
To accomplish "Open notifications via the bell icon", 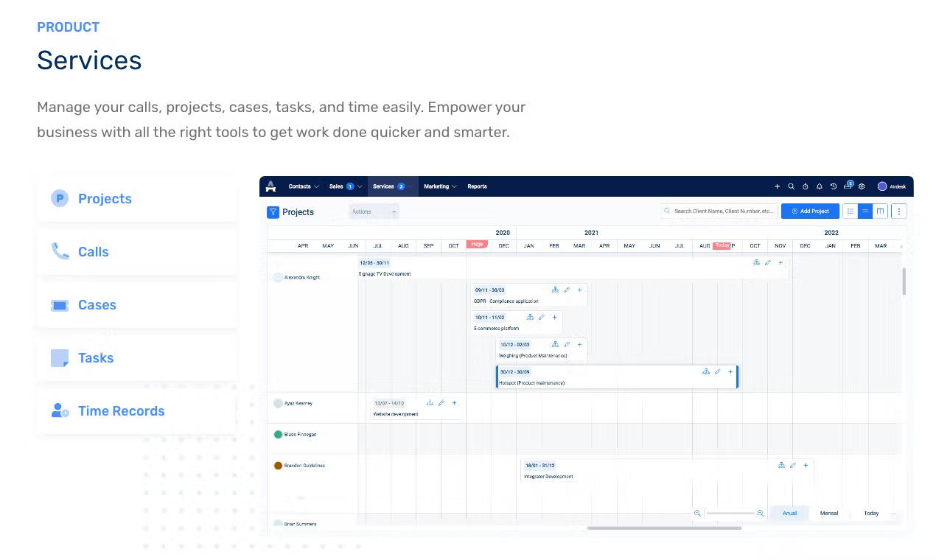I will [820, 186].
